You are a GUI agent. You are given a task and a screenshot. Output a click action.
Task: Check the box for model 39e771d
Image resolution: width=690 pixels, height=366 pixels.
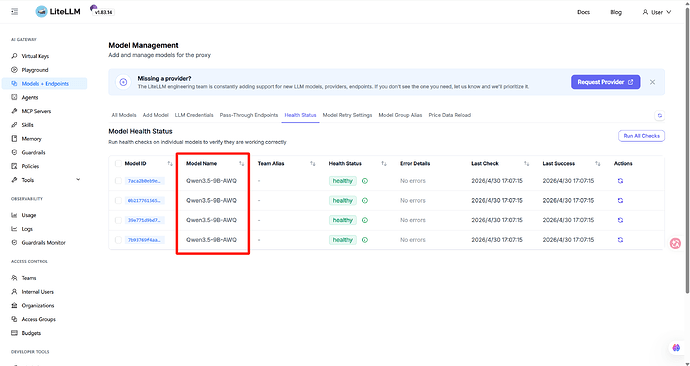pos(118,220)
